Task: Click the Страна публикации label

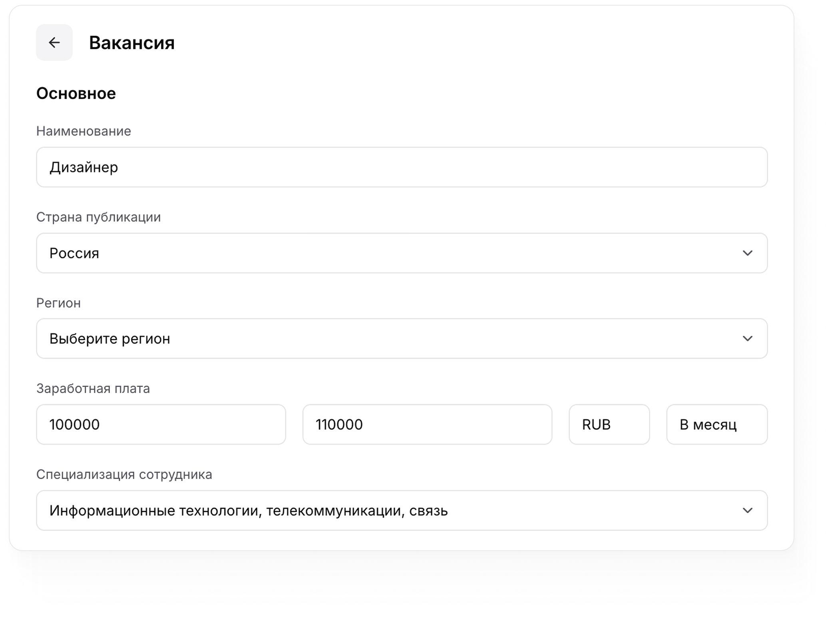Action: pos(98,217)
